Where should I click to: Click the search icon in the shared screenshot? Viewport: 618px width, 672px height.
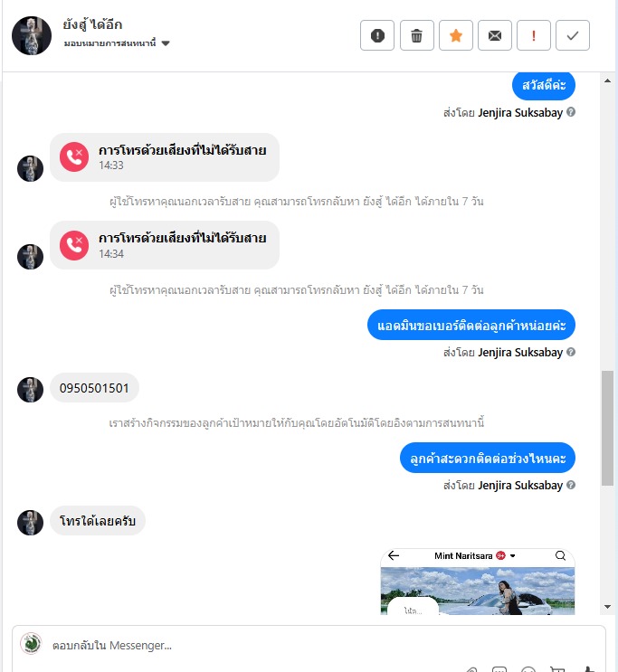tap(560, 556)
